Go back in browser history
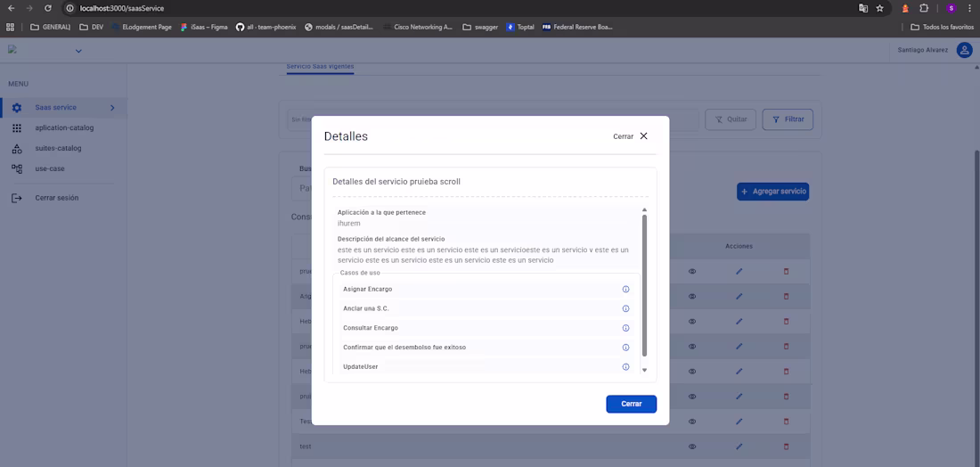 coord(11,8)
